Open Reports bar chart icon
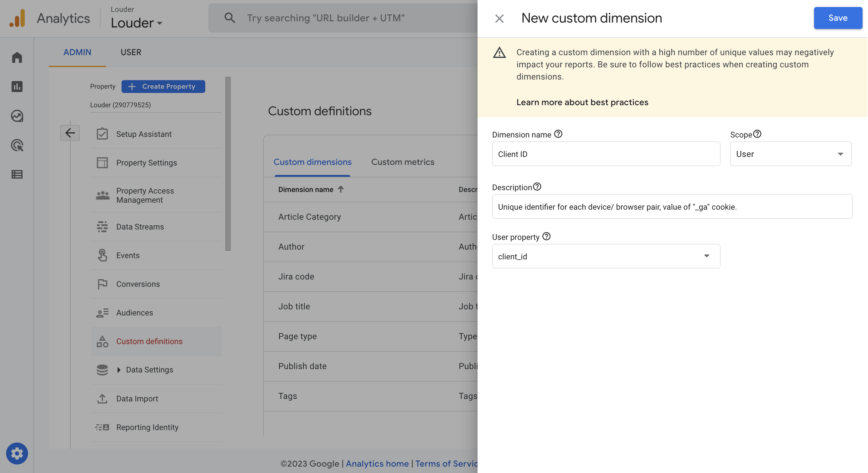 click(17, 87)
